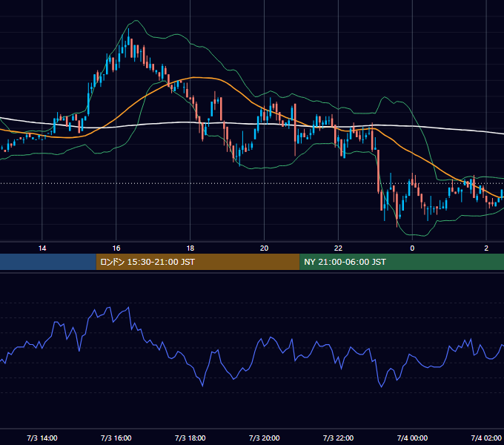
Task: Click the 7/4 00:00 date label
Action: tap(412, 438)
